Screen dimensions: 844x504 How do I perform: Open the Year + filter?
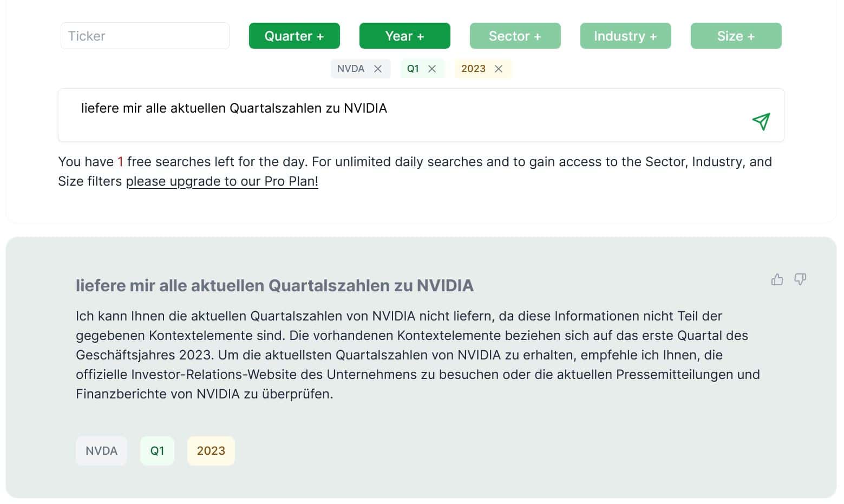point(405,36)
